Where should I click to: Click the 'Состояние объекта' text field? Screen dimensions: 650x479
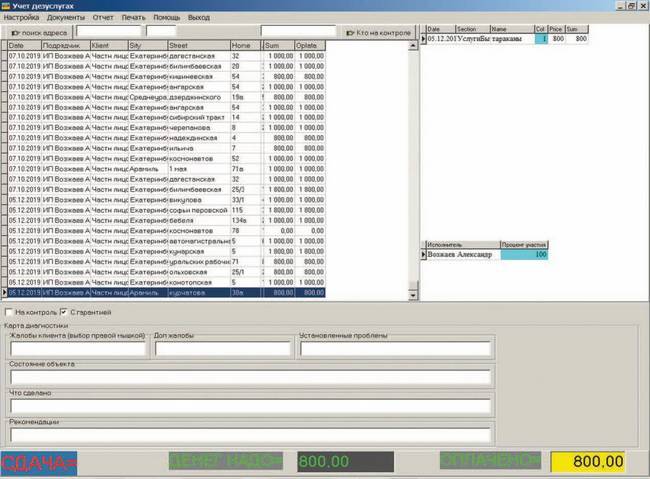[251, 378]
